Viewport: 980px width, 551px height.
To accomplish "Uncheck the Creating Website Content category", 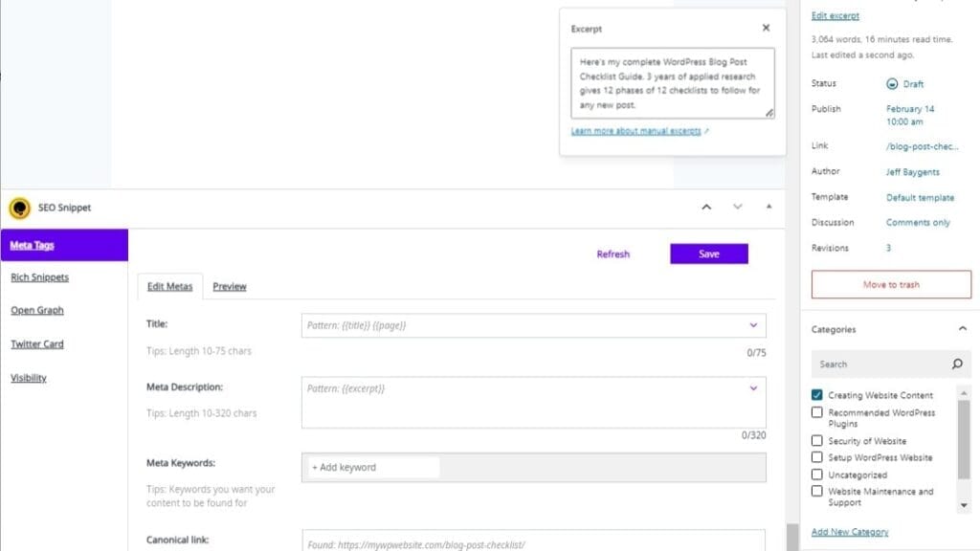I will pyautogui.click(x=816, y=394).
